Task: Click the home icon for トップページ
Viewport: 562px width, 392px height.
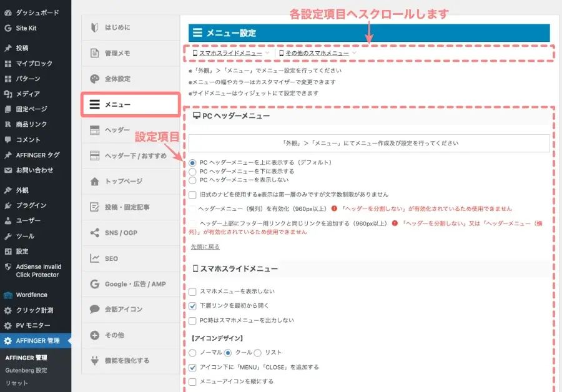Action: (94, 182)
